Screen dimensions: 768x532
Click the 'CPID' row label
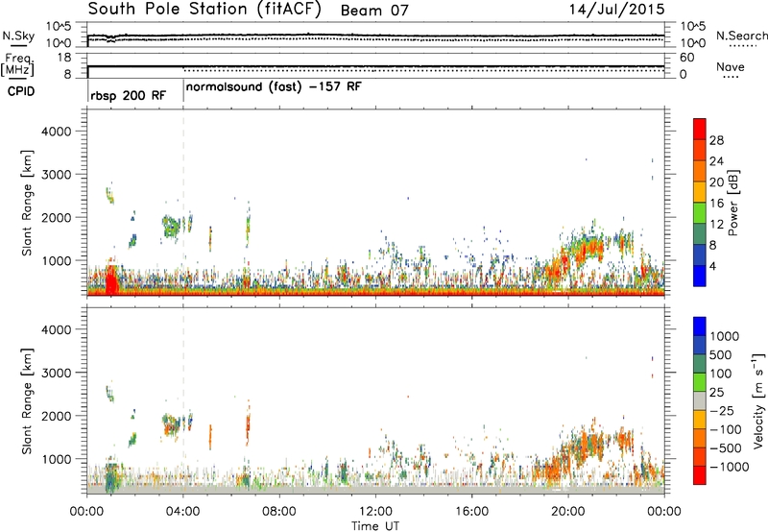[x=21, y=91]
